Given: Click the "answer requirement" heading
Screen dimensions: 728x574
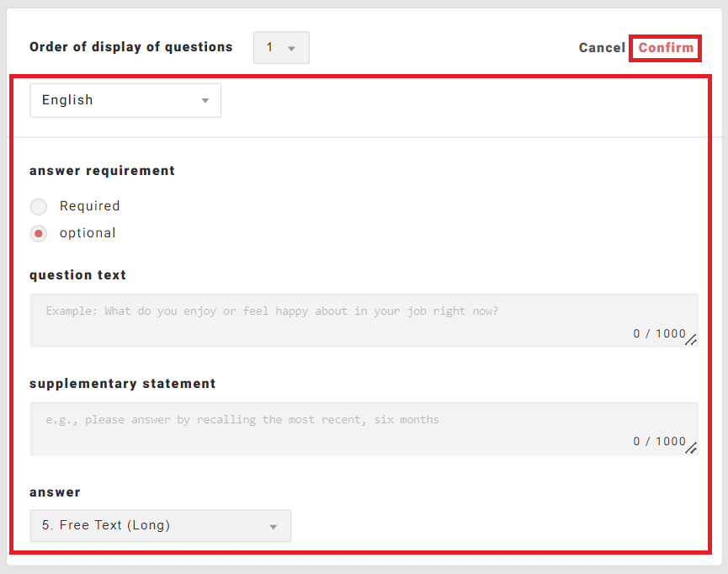Looking at the screenshot, I should click(x=102, y=171).
